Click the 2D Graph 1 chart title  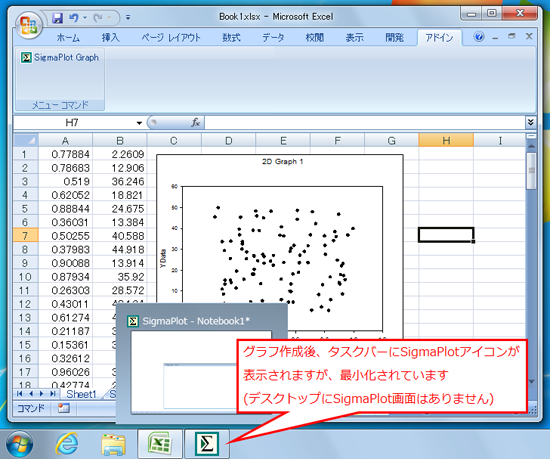click(282, 162)
